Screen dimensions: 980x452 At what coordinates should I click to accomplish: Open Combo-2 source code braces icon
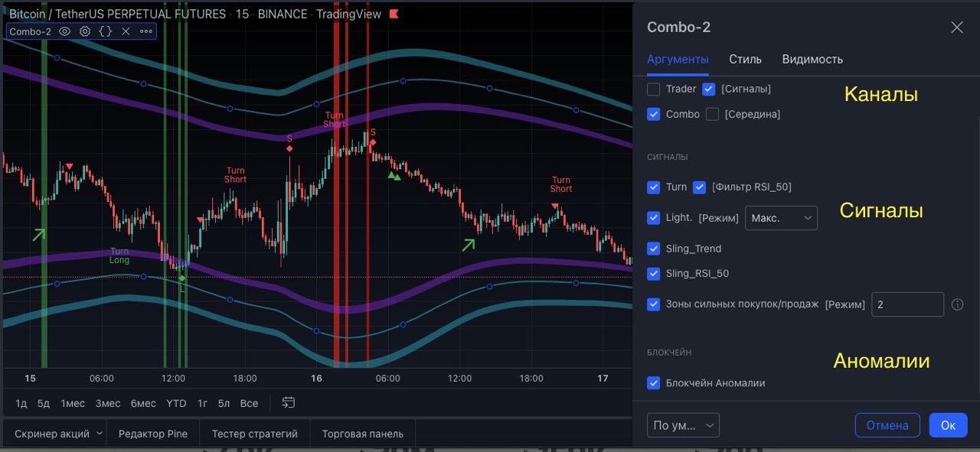pyautogui.click(x=106, y=31)
